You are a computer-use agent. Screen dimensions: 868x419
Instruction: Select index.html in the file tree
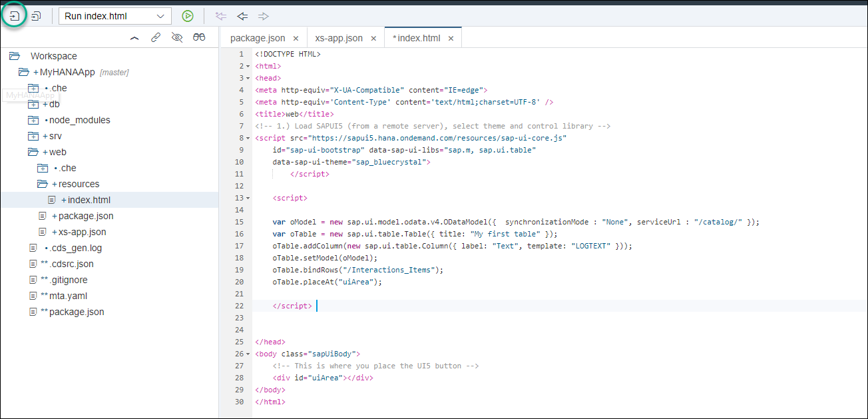[109, 200]
